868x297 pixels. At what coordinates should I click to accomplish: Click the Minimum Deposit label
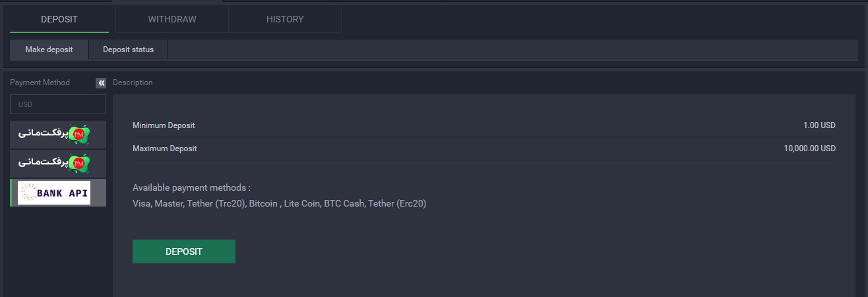tap(164, 125)
